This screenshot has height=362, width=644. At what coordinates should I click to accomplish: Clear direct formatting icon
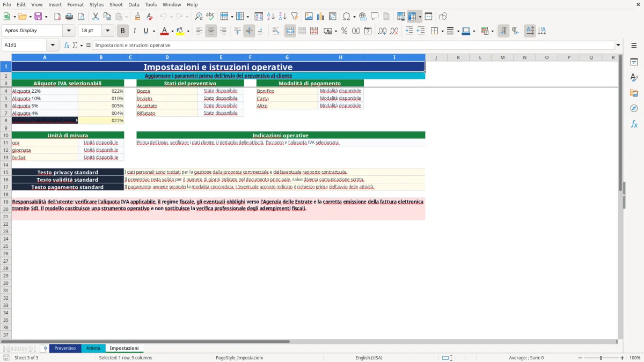[x=149, y=17]
